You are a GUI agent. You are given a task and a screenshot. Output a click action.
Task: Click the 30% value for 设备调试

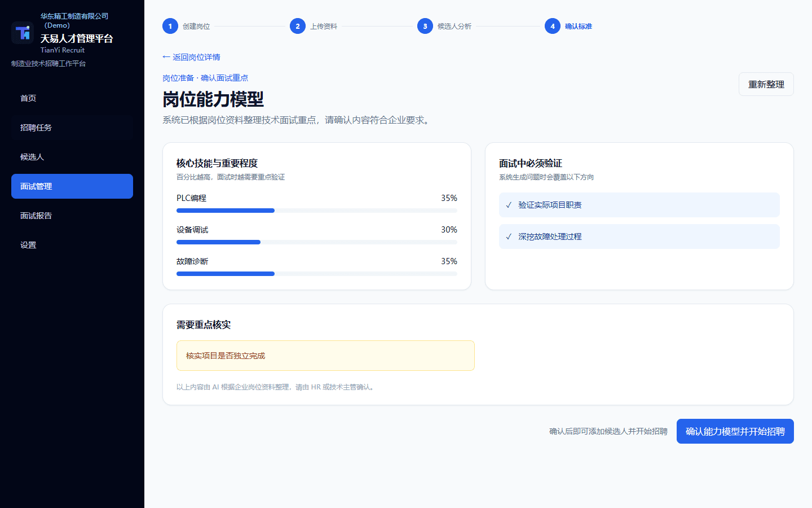[449, 230]
